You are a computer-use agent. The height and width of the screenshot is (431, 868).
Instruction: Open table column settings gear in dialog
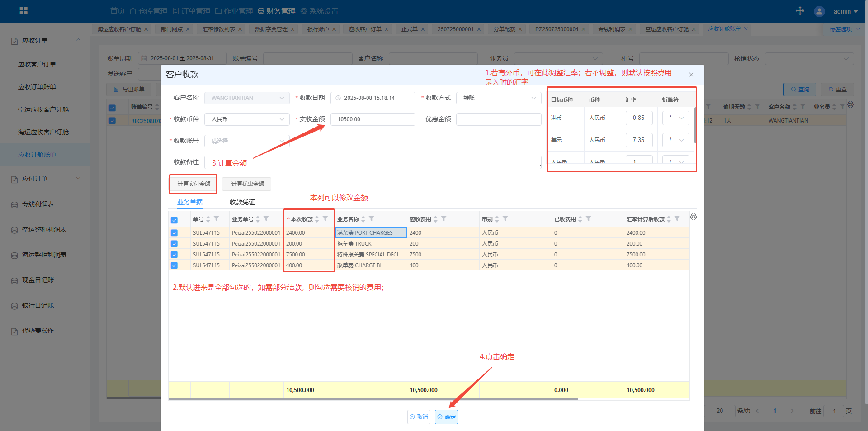pyautogui.click(x=693, y=217)
